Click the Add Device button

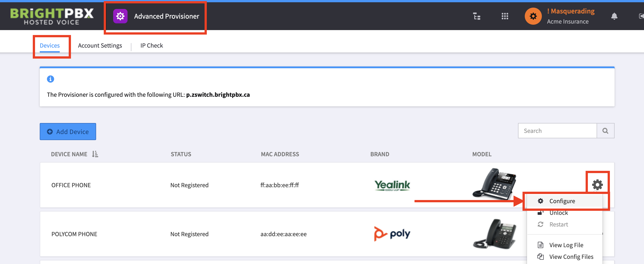point(68,132)
